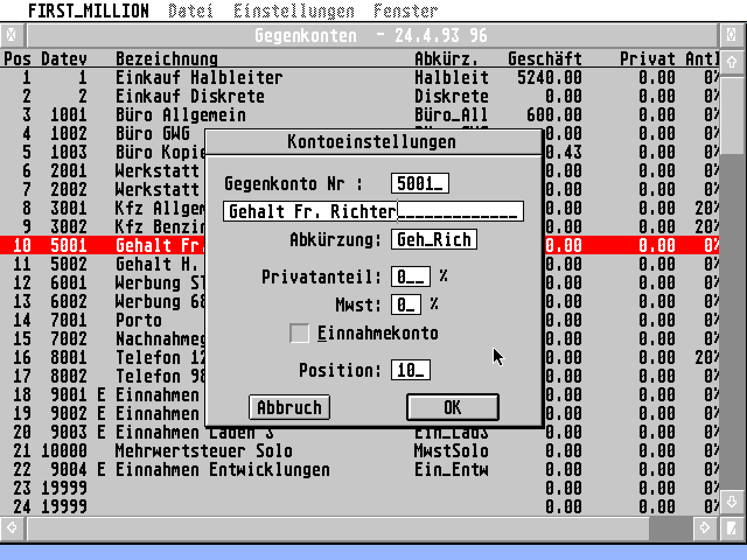Click the left scroll arrow icon
Screen dimensions: 747x560
click(11, 528)
